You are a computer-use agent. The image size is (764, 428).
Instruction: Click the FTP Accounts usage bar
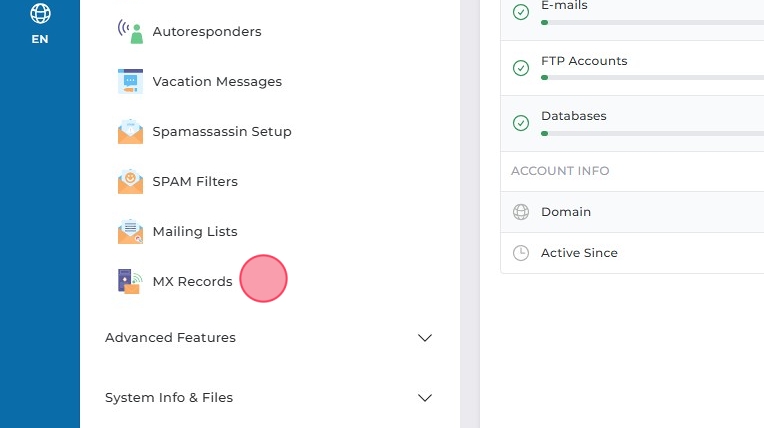click(x=652, y=77)
